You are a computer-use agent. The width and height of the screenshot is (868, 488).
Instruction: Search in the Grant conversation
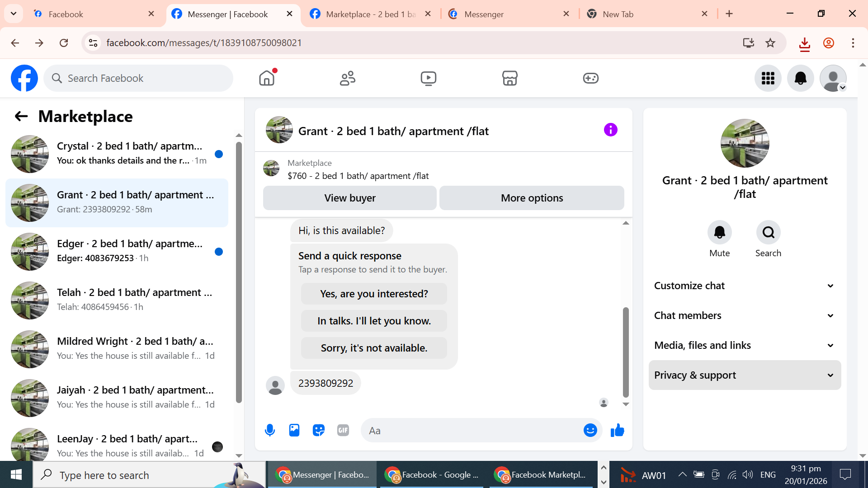coord(768,232)
